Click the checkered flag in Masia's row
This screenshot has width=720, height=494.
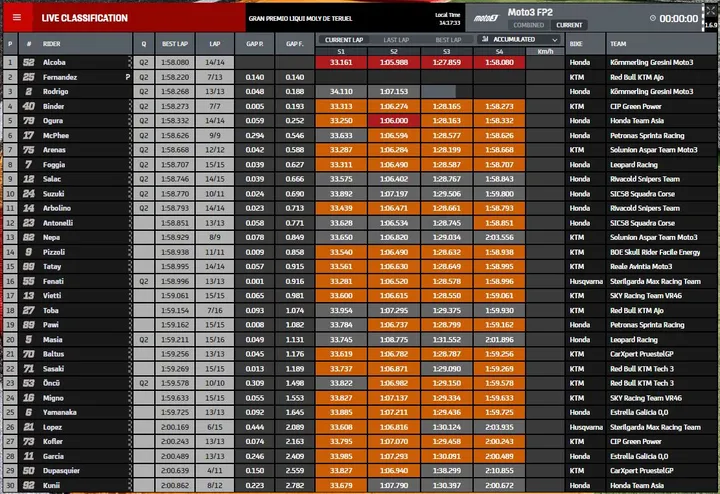tap(130, 340)
